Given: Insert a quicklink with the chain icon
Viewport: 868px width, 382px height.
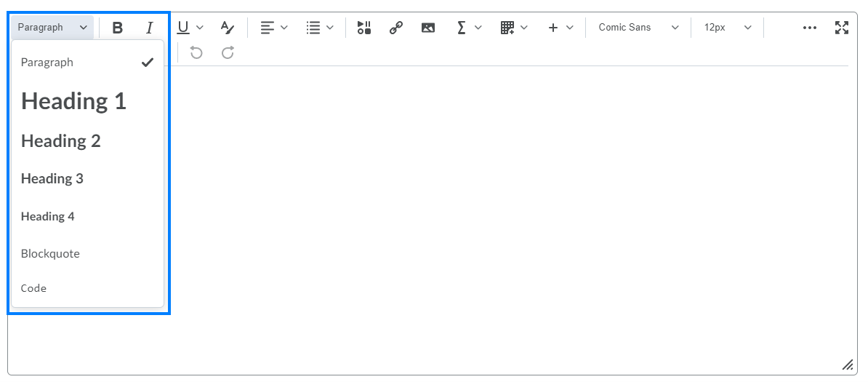Looking at the screenshot, I should [x=396, y=28].
